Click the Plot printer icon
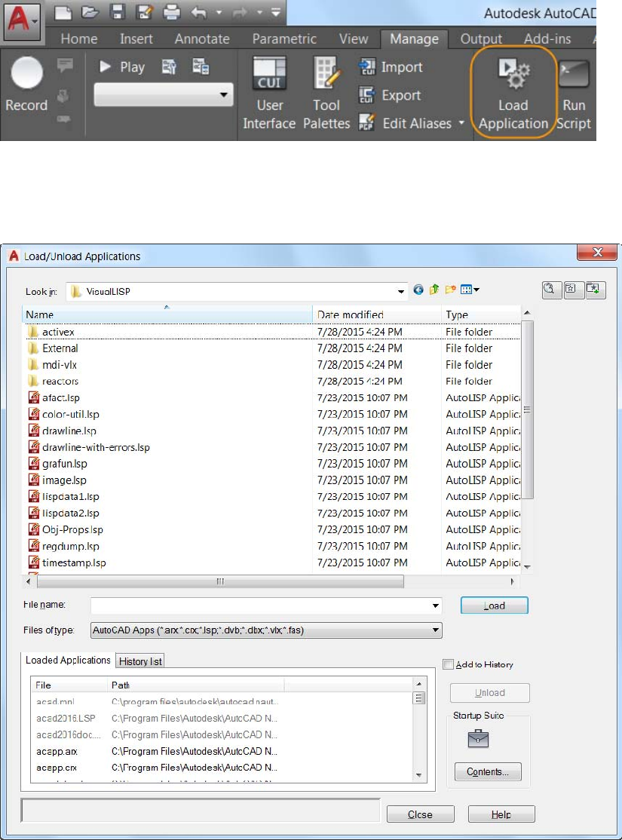 [x=171, y=12]
